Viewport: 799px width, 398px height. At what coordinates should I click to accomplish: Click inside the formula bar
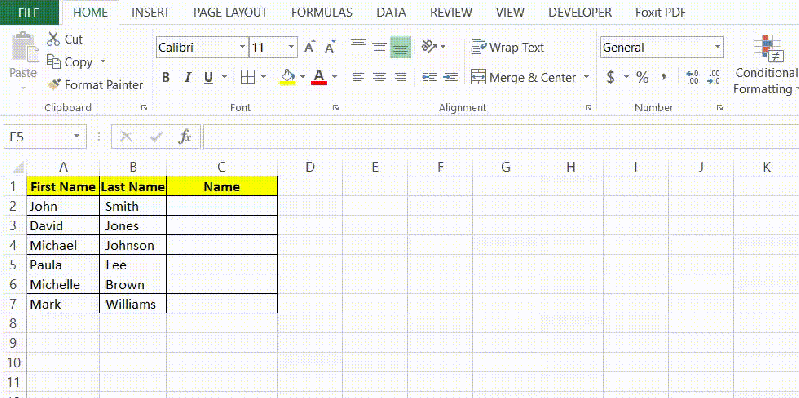[x=500, y=137]
